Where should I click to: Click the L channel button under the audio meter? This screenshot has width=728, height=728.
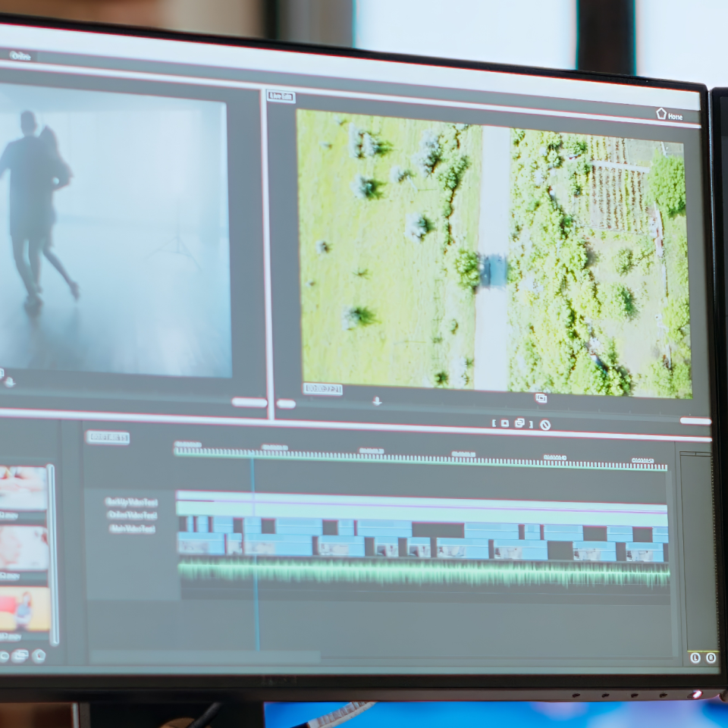point(695,657)
